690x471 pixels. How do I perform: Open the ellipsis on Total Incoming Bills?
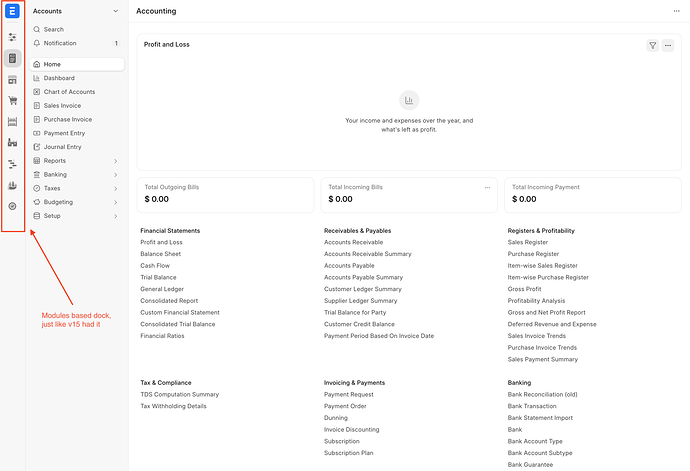(487, 188)
